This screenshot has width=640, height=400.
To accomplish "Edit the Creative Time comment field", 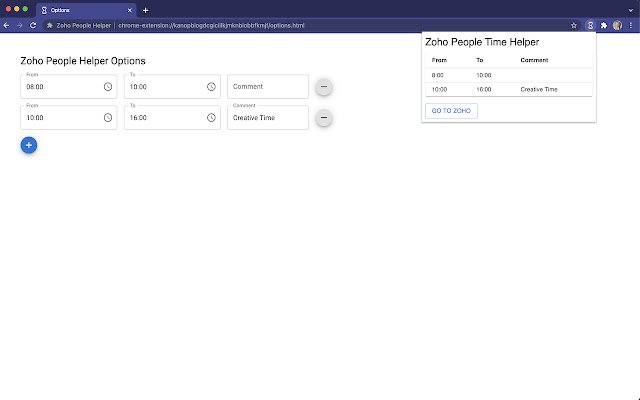I will (x=268, y=118).
